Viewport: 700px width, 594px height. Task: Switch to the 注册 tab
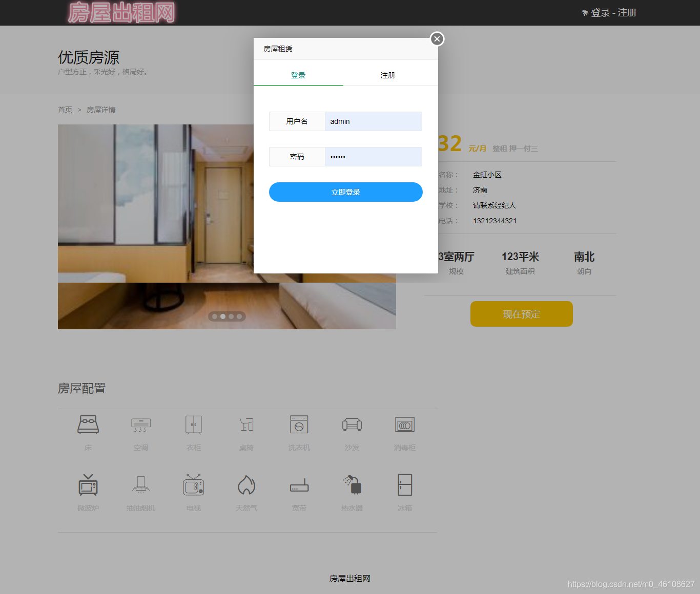click(388, 75)
